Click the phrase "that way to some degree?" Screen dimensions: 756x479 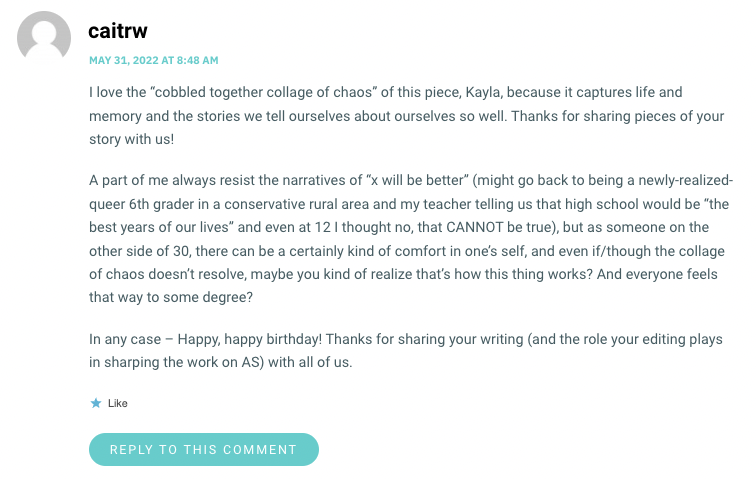(x=171, y=297)
